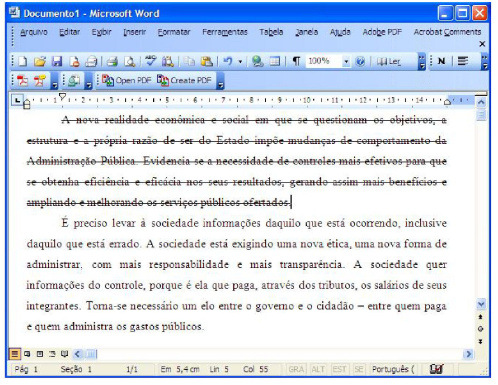Save document with floppy disk icon

coord(57,61)
